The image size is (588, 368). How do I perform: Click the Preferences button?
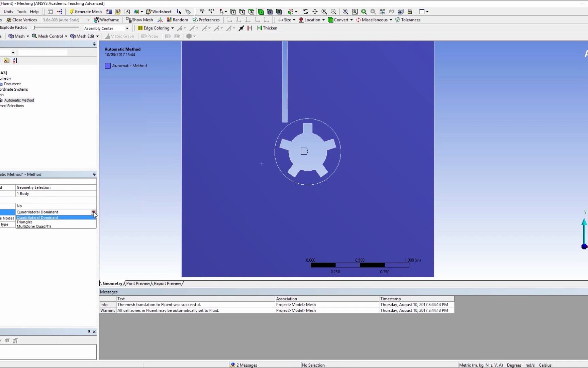206,19
